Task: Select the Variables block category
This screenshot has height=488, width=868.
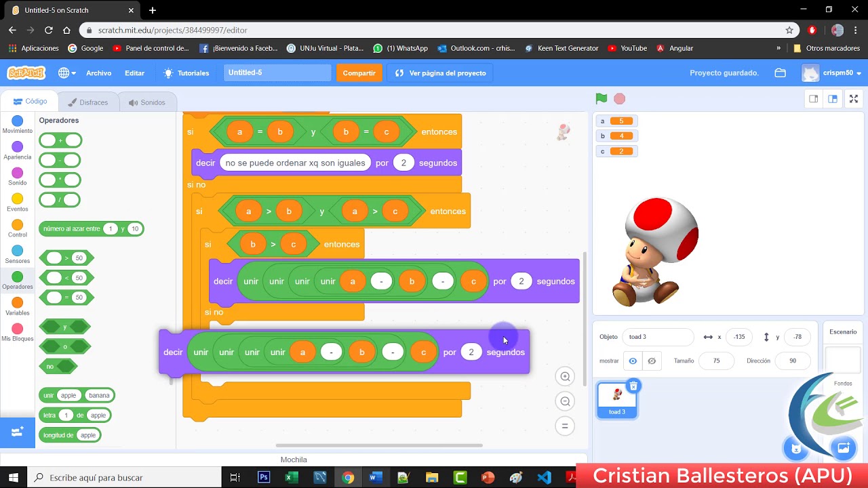Action: coord(18,306)
